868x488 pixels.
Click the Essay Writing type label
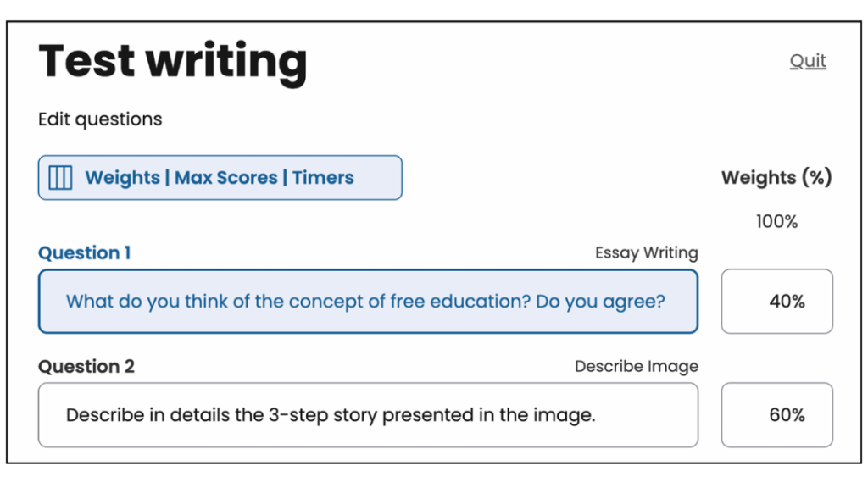tap(646, 252)
